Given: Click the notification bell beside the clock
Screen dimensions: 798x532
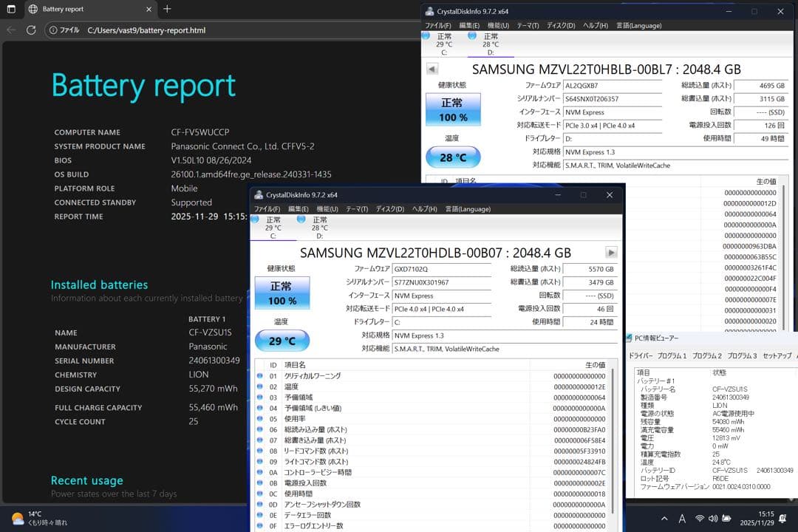Looking at the screenshot, I should [782, 519].
